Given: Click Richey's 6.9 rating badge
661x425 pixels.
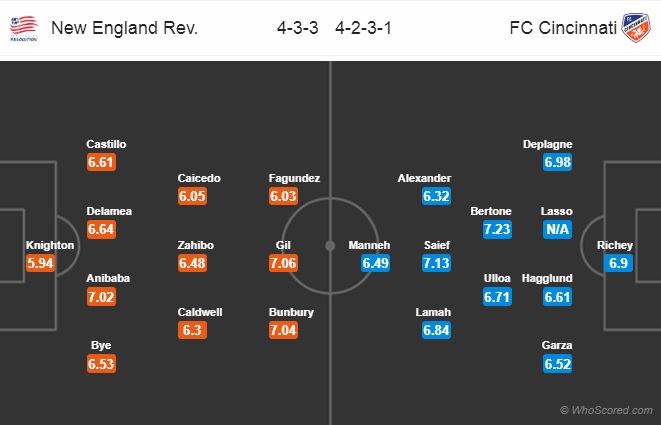Looking at the screenshot, I should click(x=618, y=263).
